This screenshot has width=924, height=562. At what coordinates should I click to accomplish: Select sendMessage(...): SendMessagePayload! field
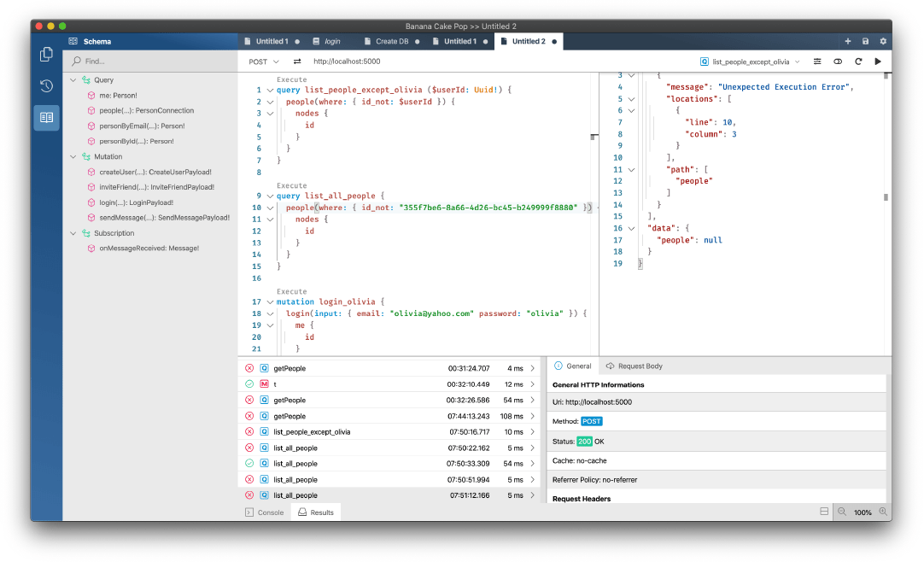[165, 218]
